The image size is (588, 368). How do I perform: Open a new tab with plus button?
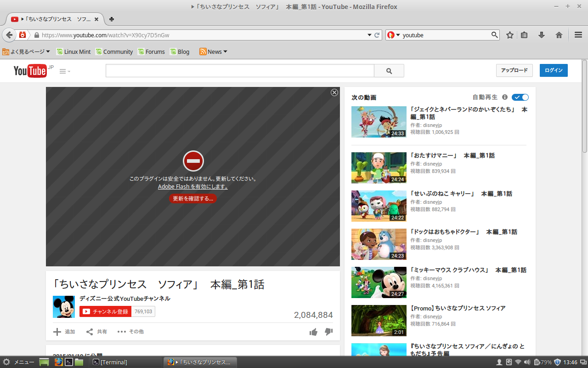[x=111, y=19]
